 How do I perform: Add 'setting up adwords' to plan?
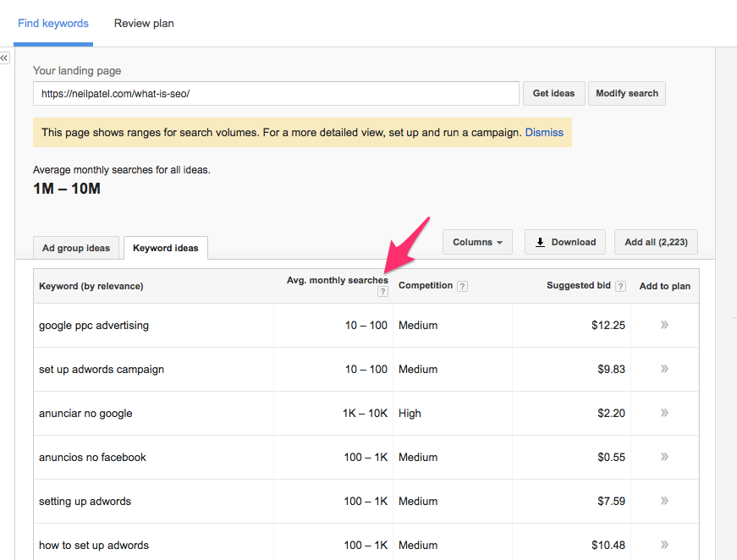click(664, 501)
